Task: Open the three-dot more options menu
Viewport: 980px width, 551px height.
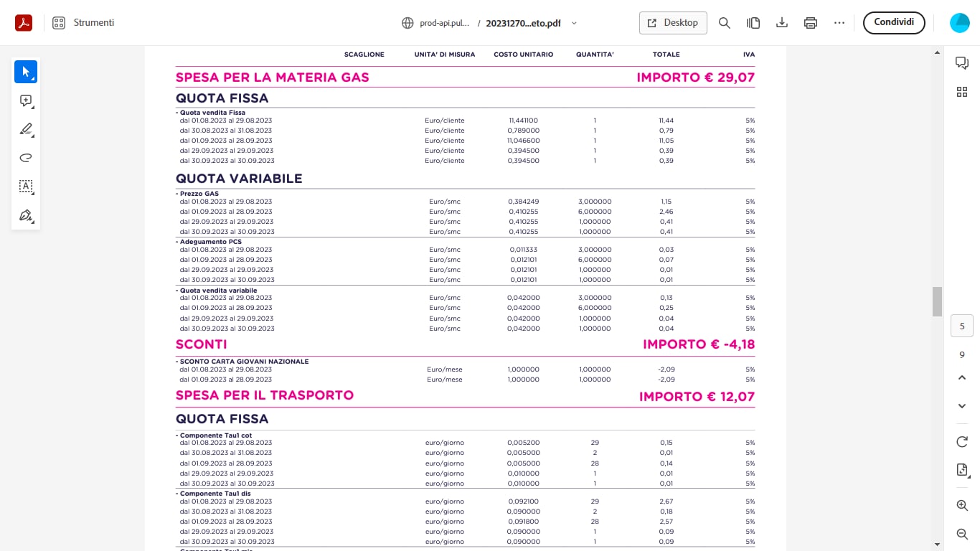Action: click(839, 23)
